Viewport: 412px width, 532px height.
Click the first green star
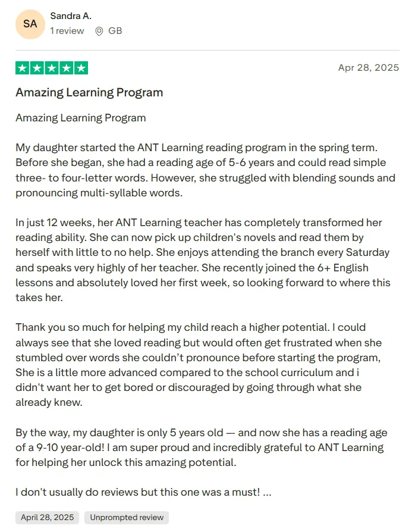point(23,68)
